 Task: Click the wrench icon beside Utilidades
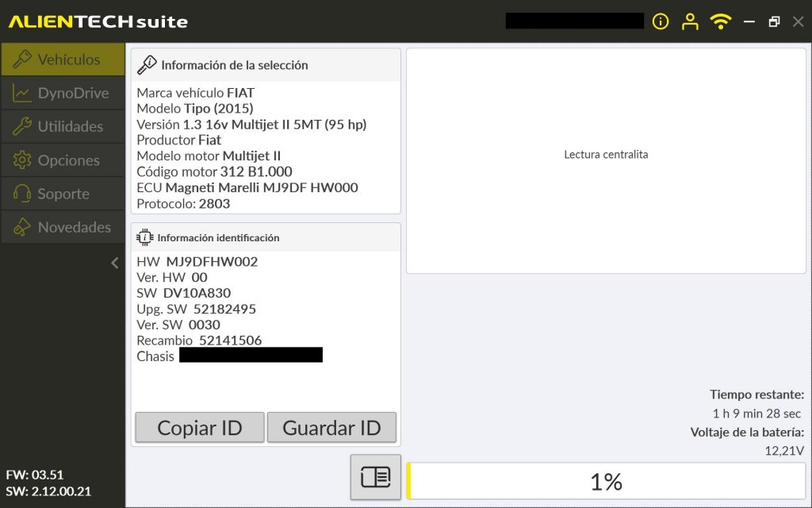[x=21, y=126]
